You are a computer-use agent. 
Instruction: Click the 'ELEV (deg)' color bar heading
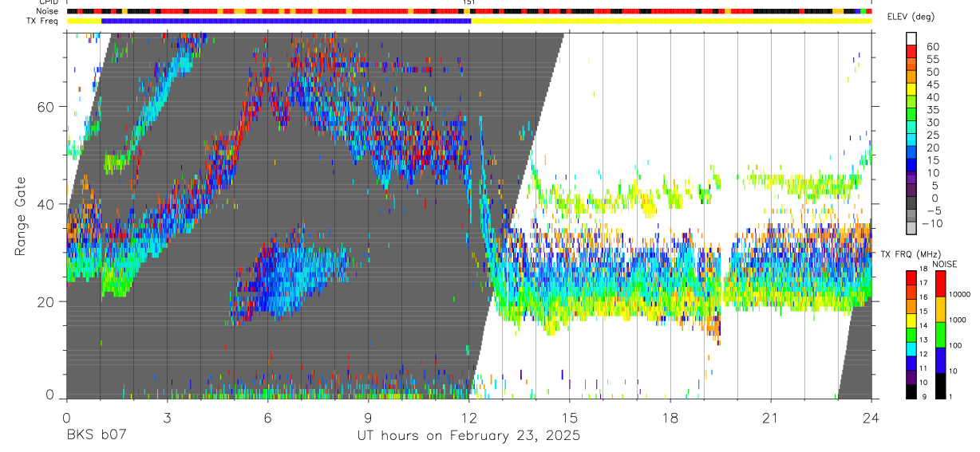pyautogui.click(x=911, y=17)
